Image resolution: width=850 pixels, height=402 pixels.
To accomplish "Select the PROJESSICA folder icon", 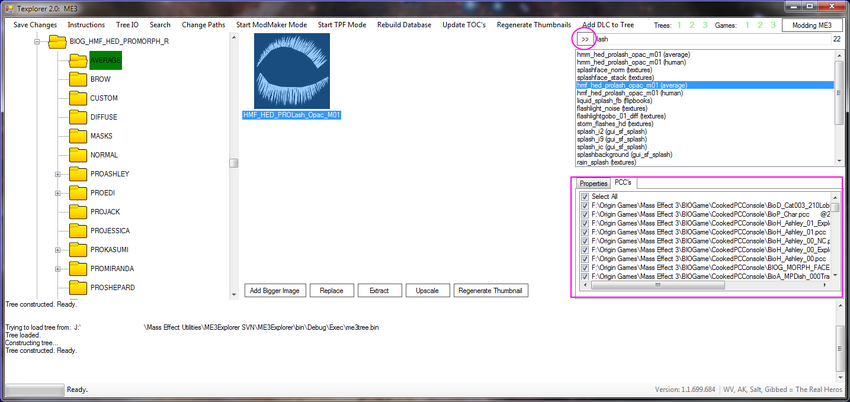I will coord(78,231).
